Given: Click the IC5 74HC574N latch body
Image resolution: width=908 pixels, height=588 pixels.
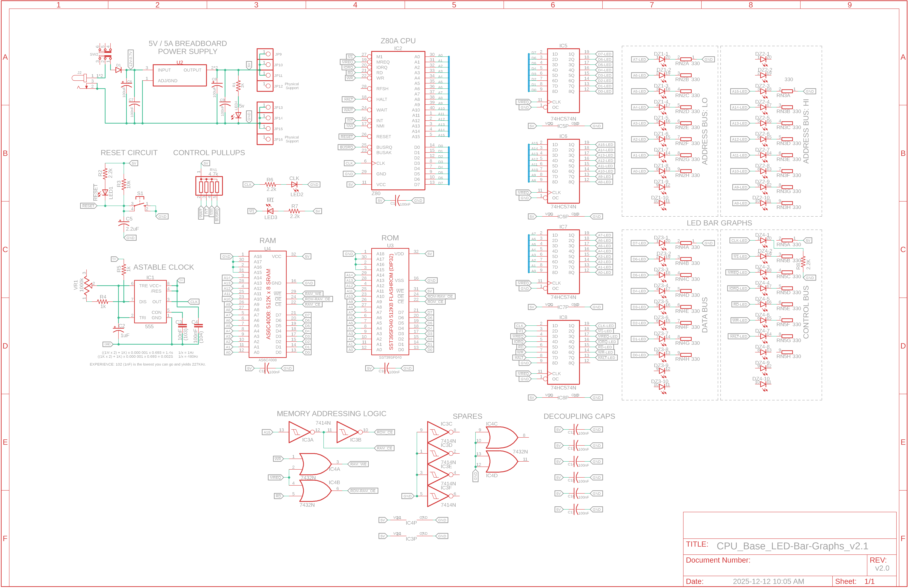Looking at the screenshot, I should tap(563, 80).
